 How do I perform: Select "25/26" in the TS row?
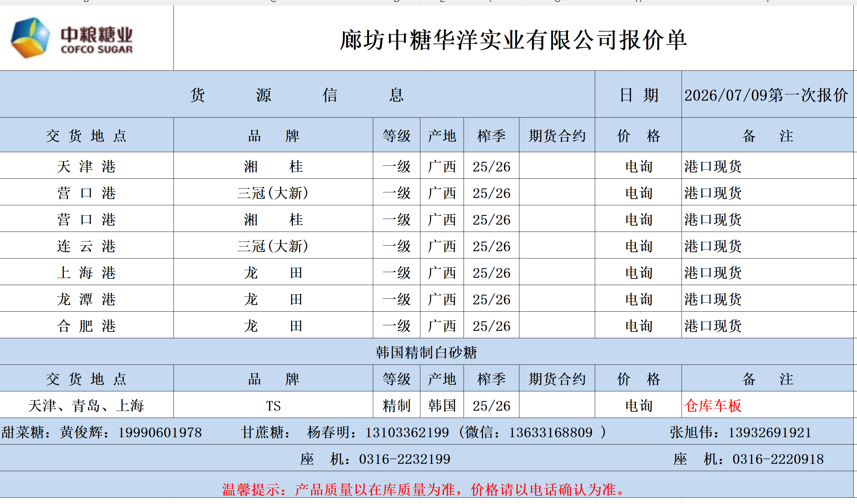491,406
